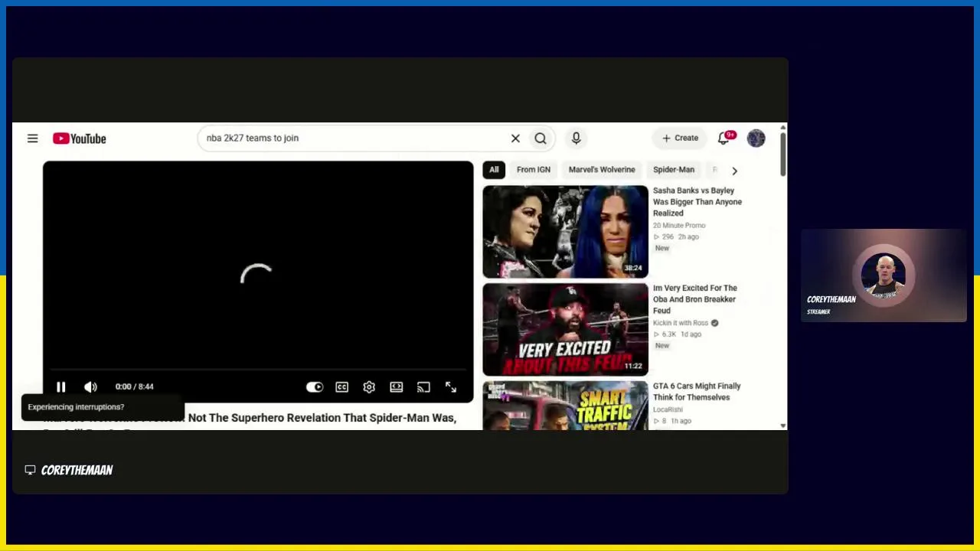This screenshot has height=551, width=980.
Task: Click the 11:22 duration badge
Action: (632, 367)
